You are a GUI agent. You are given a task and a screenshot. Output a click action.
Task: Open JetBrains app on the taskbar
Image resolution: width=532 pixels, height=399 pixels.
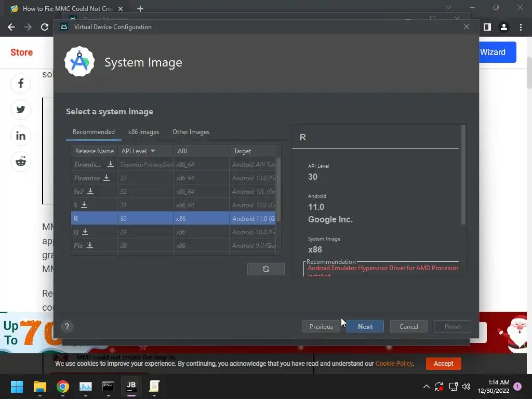(x=131, y=387)
